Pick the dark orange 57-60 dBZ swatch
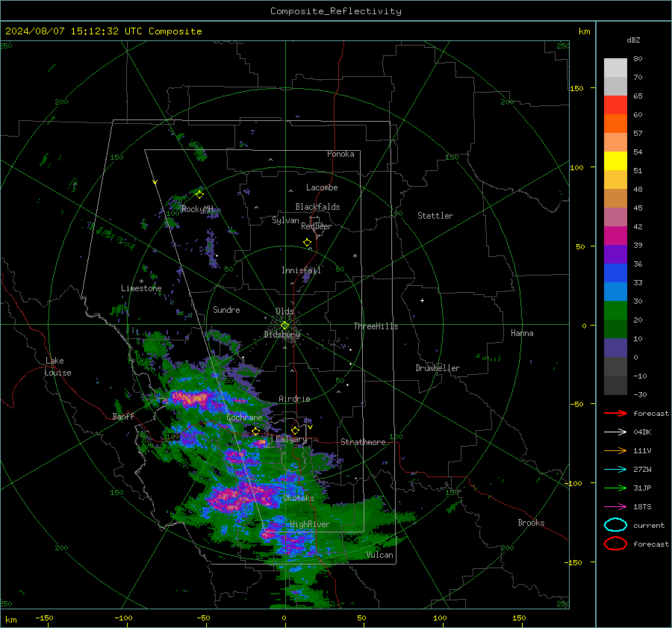This screenshot has width=672, height=628. [x=615, y=124]
